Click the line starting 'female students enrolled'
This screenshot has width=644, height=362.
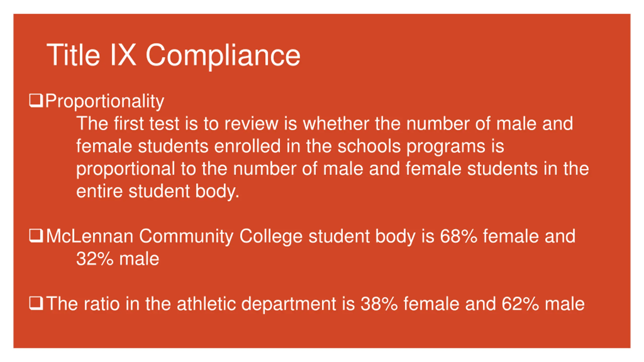[290, 147]
